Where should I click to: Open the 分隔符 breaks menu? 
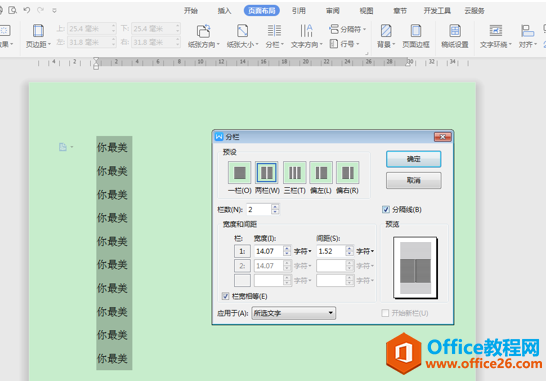tap(347, 29)
